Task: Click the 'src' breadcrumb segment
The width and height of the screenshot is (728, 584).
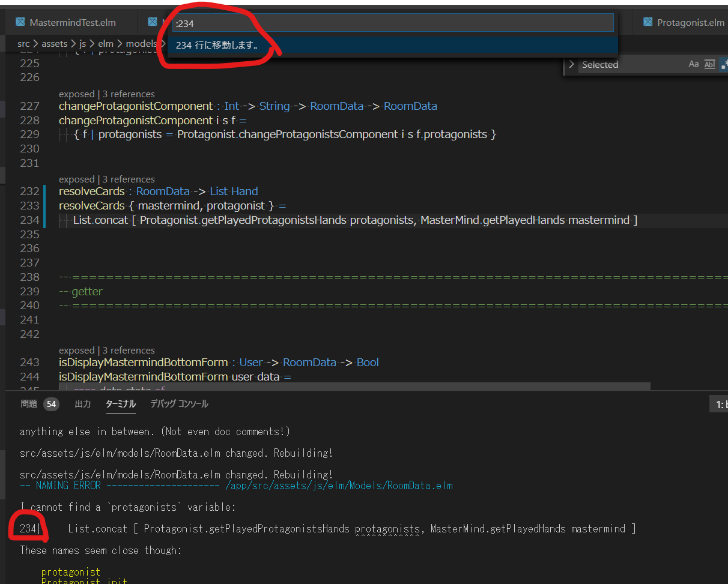Action: (23, 44)
